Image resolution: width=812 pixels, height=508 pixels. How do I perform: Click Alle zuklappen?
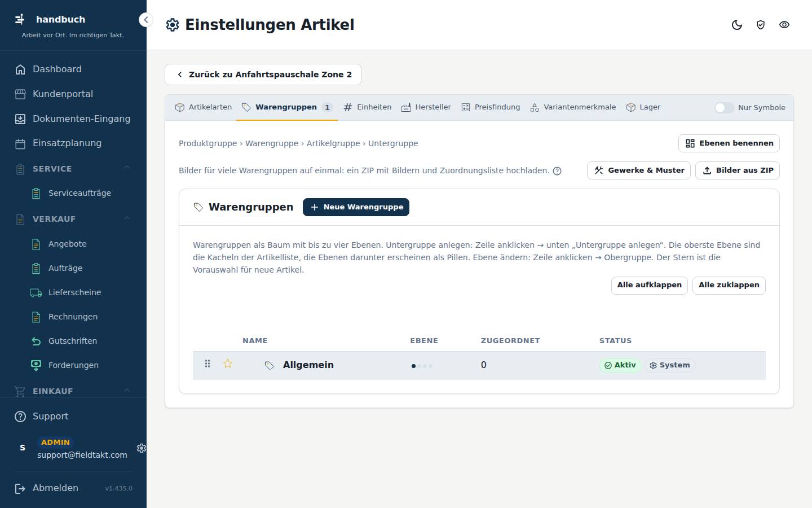729,285
